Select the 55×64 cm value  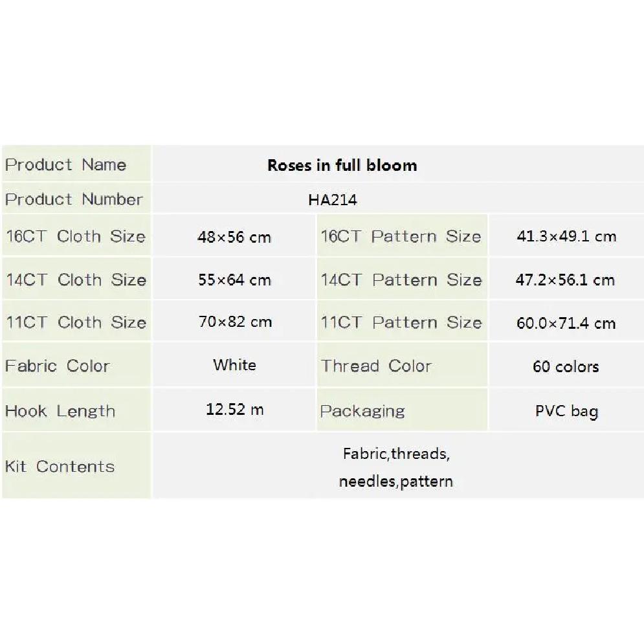[234, 280]
